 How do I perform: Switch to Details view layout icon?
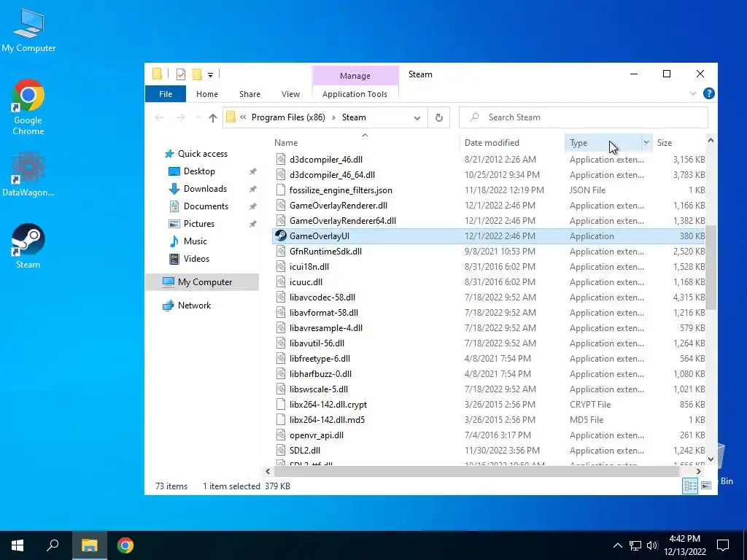coord(690,486)
